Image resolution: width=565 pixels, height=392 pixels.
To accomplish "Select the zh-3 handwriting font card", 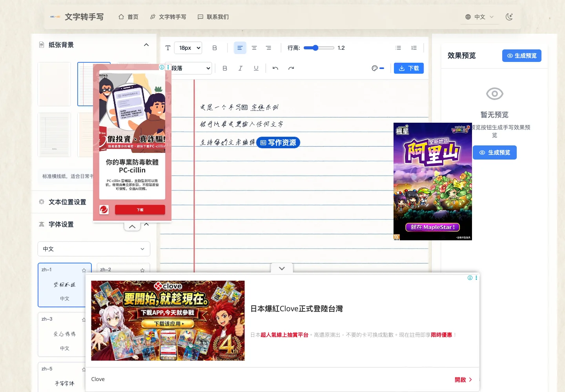I will [62, 334].
